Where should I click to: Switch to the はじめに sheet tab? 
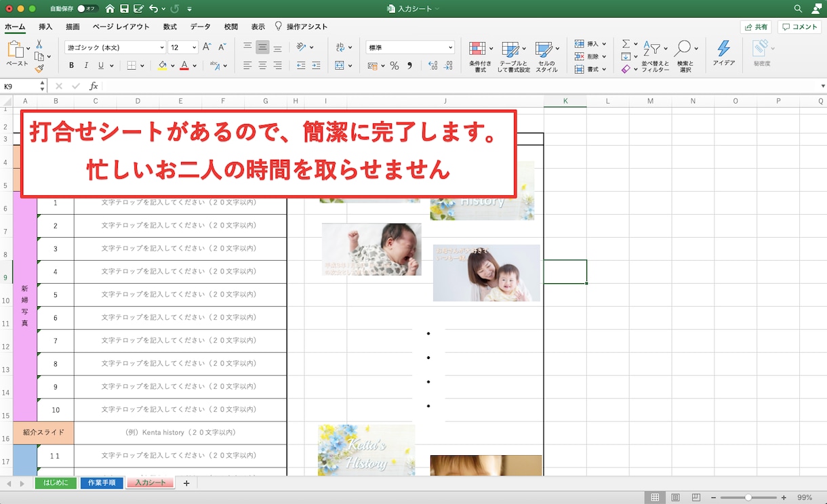click(x=56, y=483)
